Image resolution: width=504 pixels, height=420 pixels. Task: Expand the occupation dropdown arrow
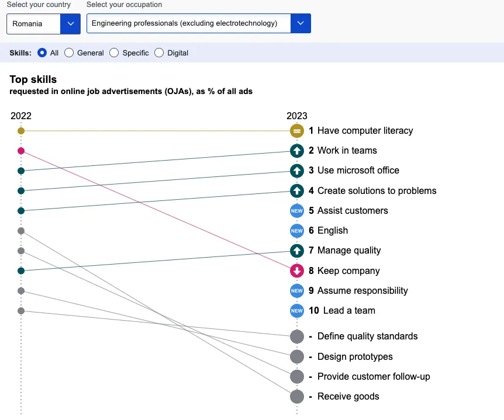tap(301, 24)
